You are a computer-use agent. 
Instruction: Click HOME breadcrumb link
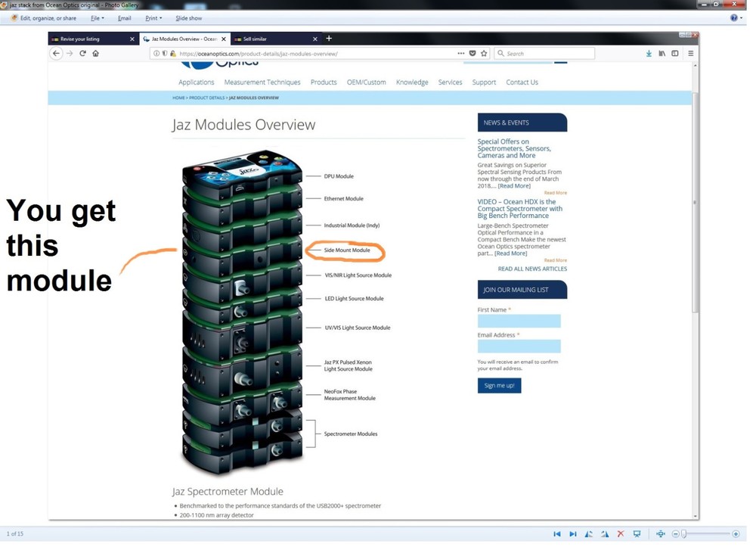click(x=179, y=98)
